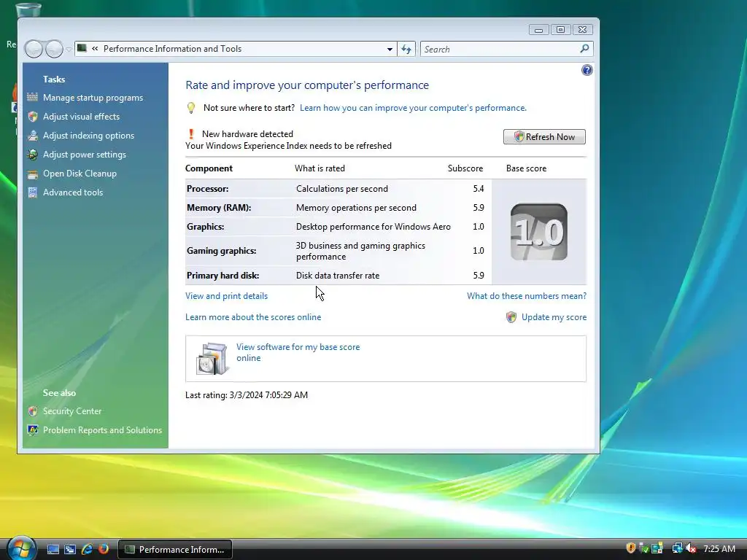The image size is (747, 560).
Task: Click the Back navigation button
Action: (x=34, y=49)
